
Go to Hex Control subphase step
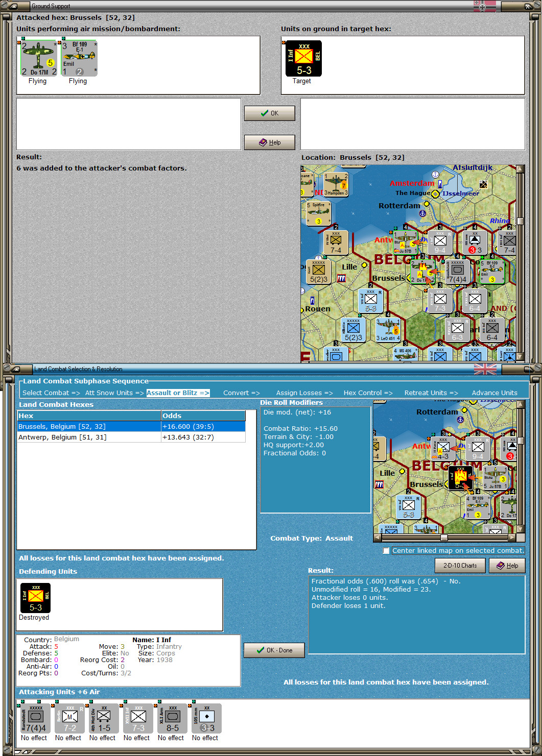coord(368,393)
